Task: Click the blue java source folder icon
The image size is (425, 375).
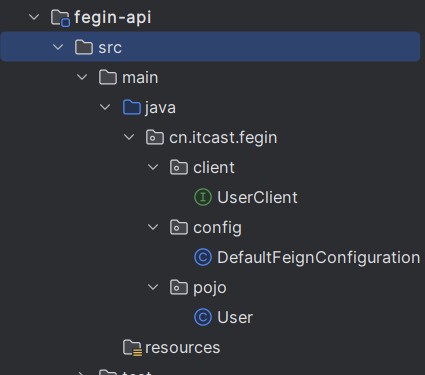Action: click(132, 107)
